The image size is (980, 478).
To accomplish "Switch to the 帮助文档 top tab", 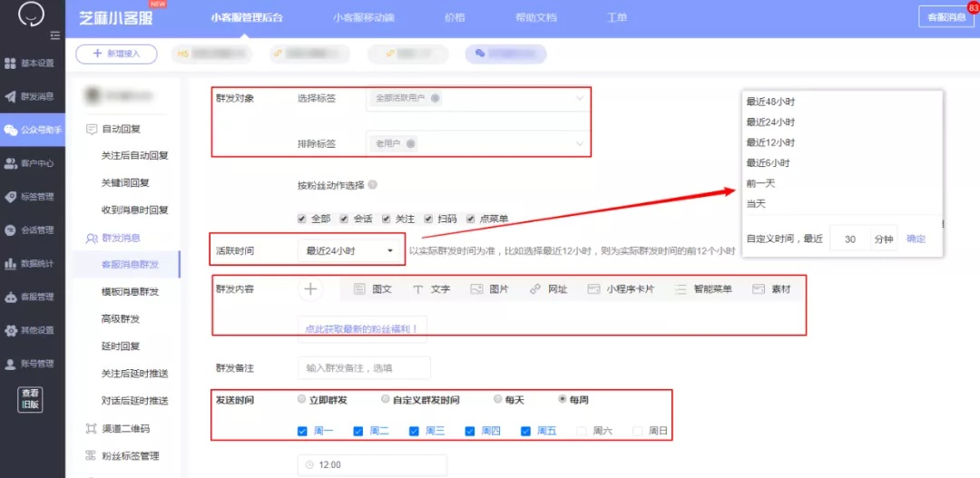I will point(535,17).
